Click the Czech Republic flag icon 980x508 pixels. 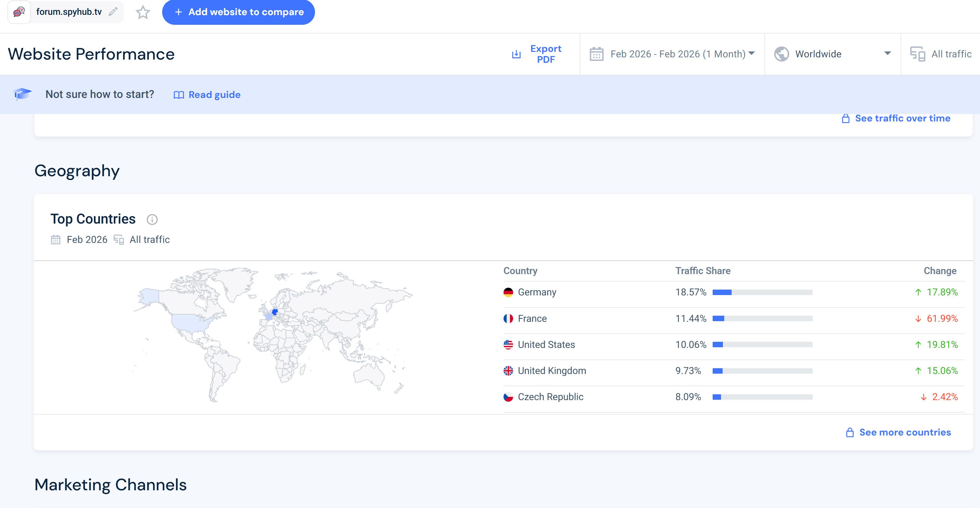point(508,397)
